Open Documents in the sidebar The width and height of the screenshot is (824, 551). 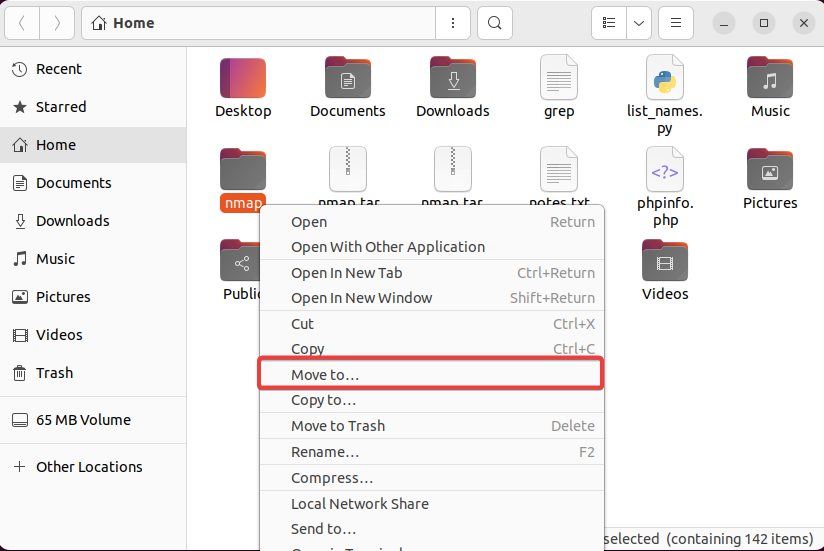(x=93, y=183)
